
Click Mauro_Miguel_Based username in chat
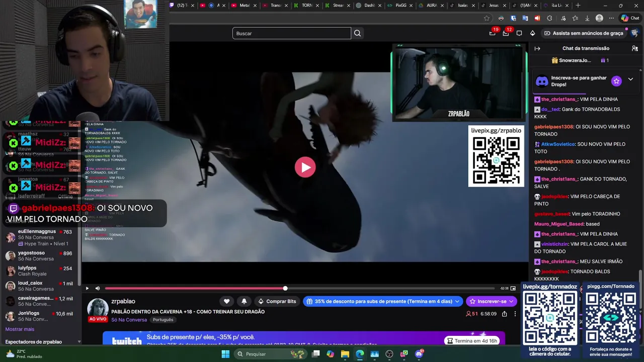[558, 224]
